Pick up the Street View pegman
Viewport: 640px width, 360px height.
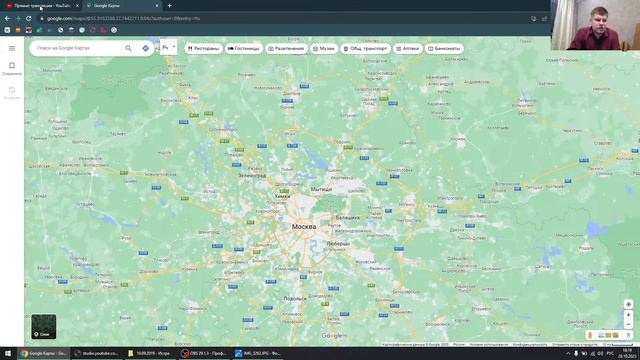[x=590, y=335]
